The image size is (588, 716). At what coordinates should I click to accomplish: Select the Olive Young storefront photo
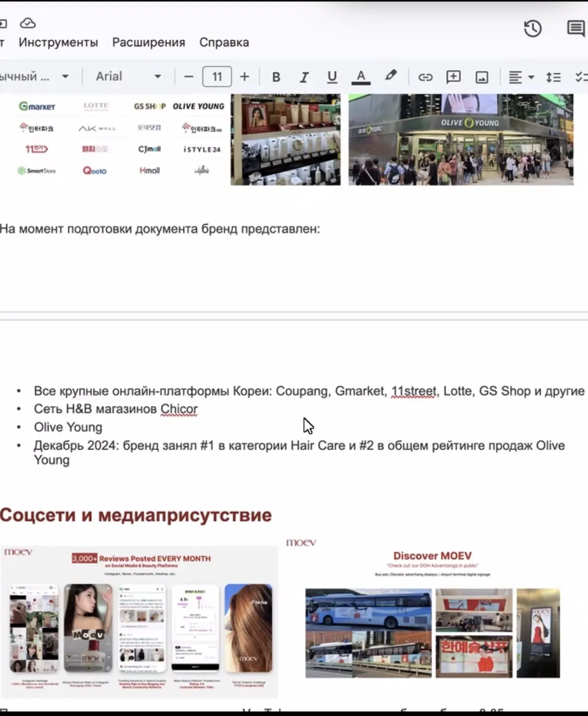[x=461, y=140]
